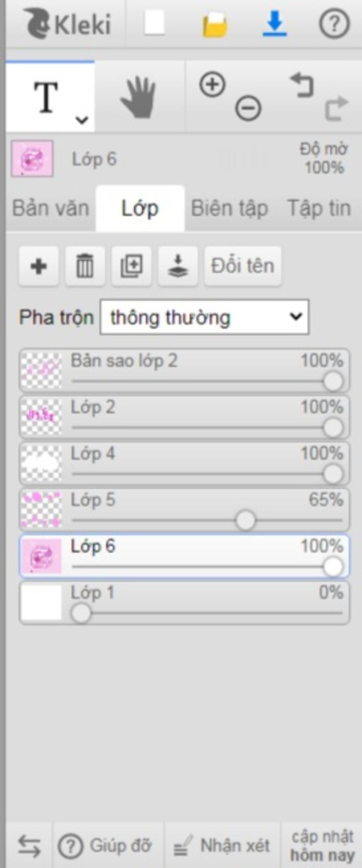This screenshot has width=362, height=868.
Task: Click the zoom in icon
Action: click(212, 85)
